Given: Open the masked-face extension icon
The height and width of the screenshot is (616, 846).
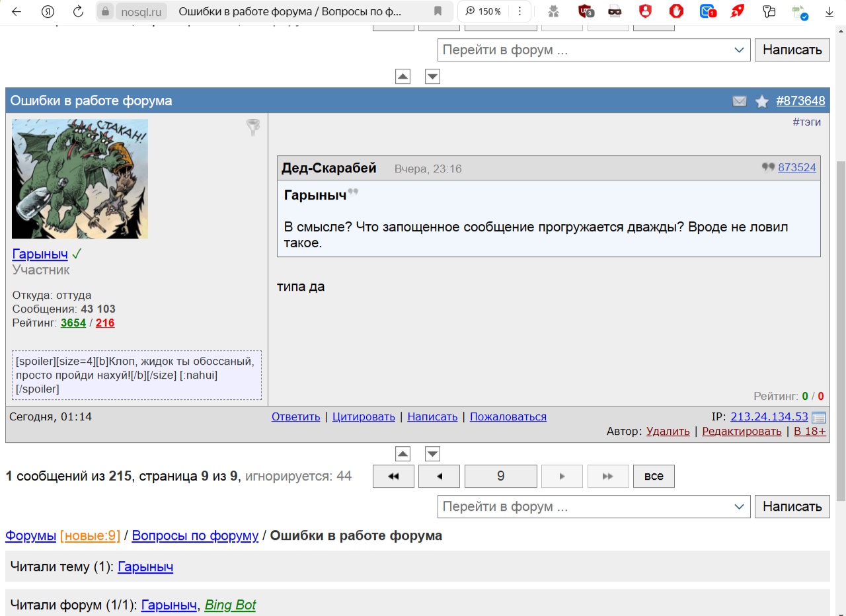Looking at the screenshot, I should click(615, 11).
